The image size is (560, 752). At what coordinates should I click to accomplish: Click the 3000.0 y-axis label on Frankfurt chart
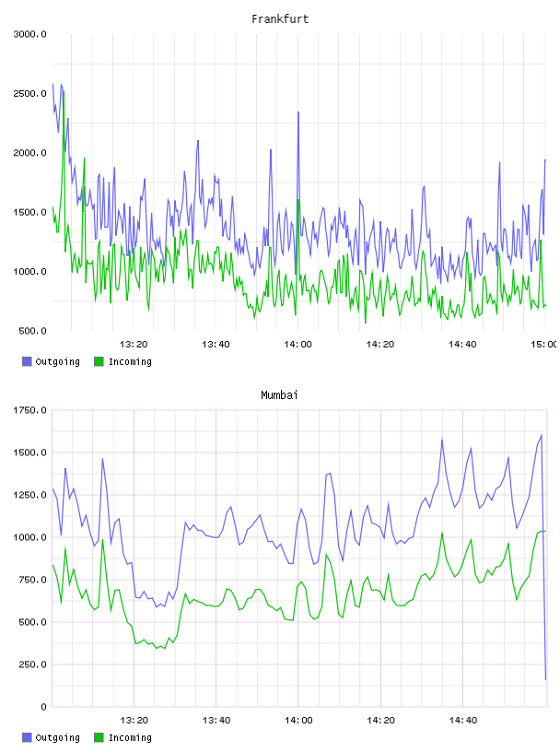point(29,34)
